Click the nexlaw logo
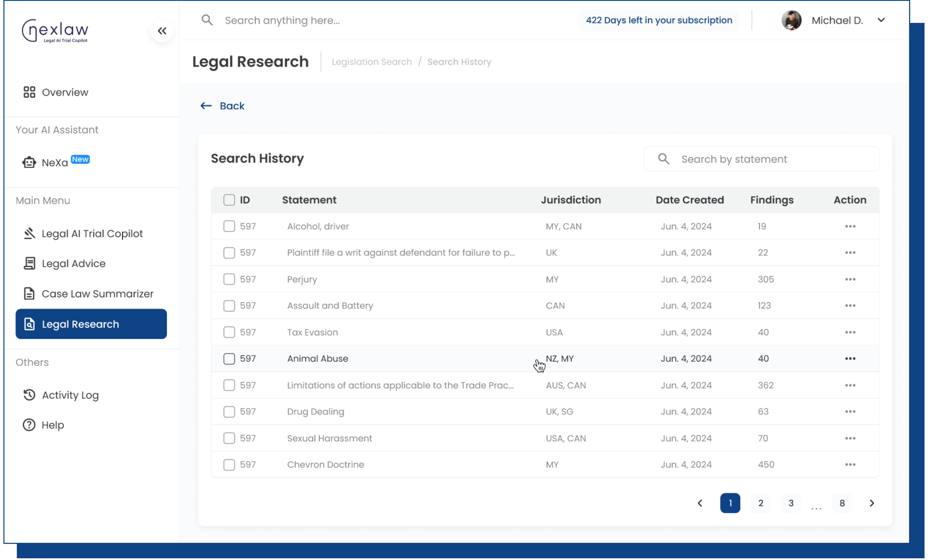Viewport: 931px width, 560px height. pos(55,31)
